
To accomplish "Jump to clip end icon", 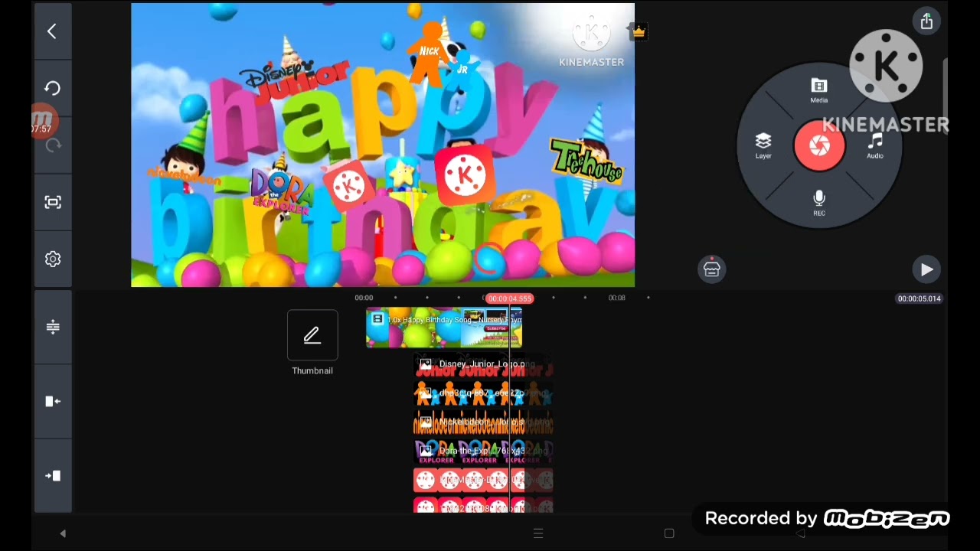I will point(52,475).
